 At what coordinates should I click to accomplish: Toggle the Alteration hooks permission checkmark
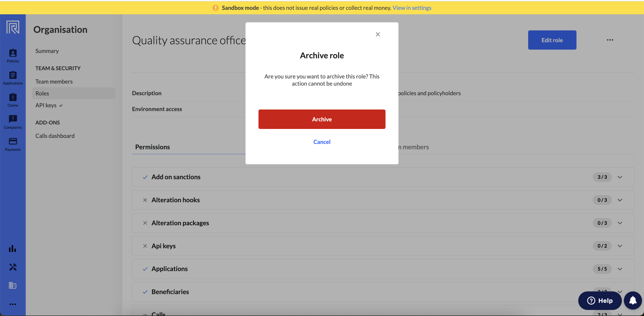[145, 200]
